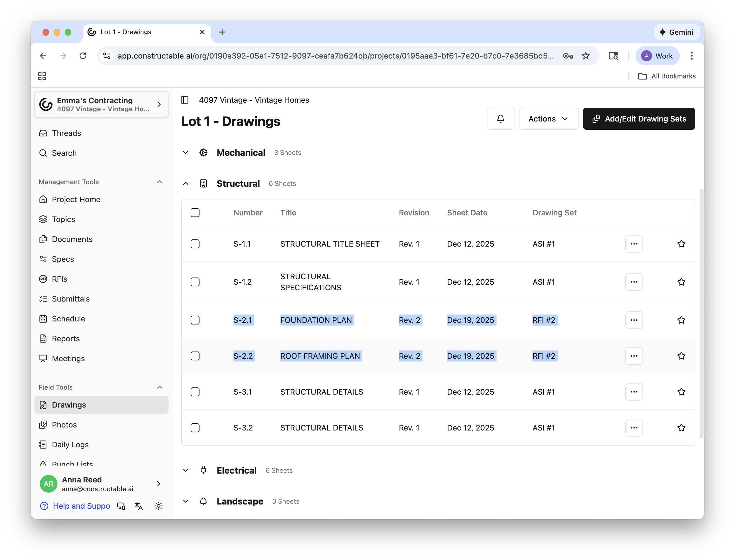Open Threads in the sidebar

101,133
